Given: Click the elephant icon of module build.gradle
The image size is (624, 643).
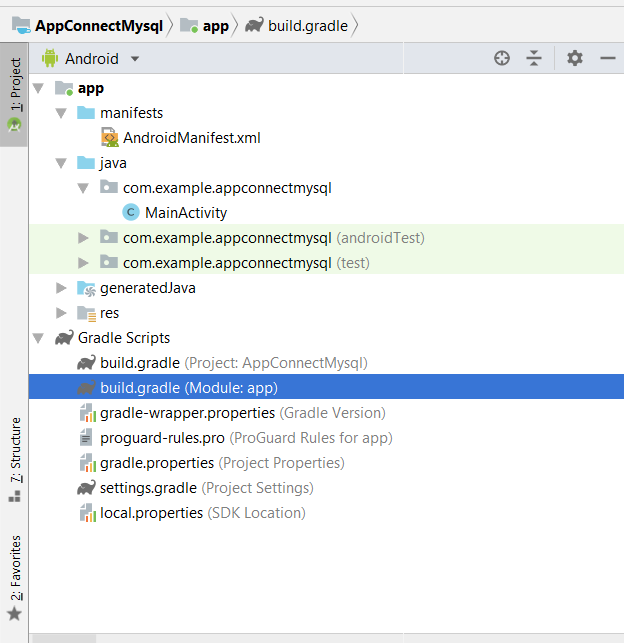Looking at the screenshot, I should pos(87,388).
